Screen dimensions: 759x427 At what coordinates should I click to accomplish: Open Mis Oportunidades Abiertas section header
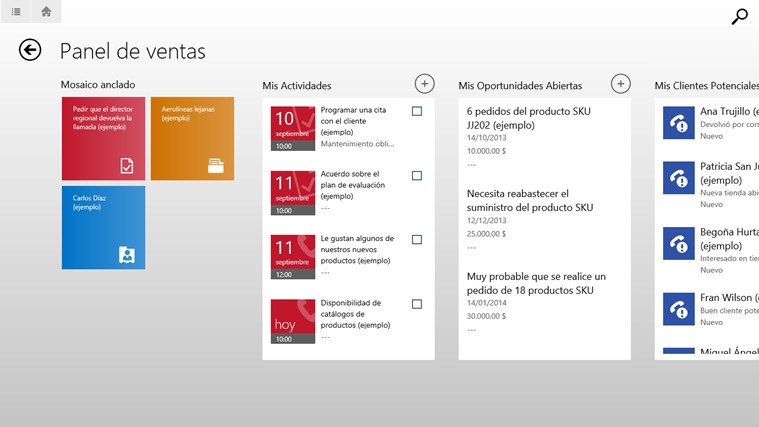point(520,86)
